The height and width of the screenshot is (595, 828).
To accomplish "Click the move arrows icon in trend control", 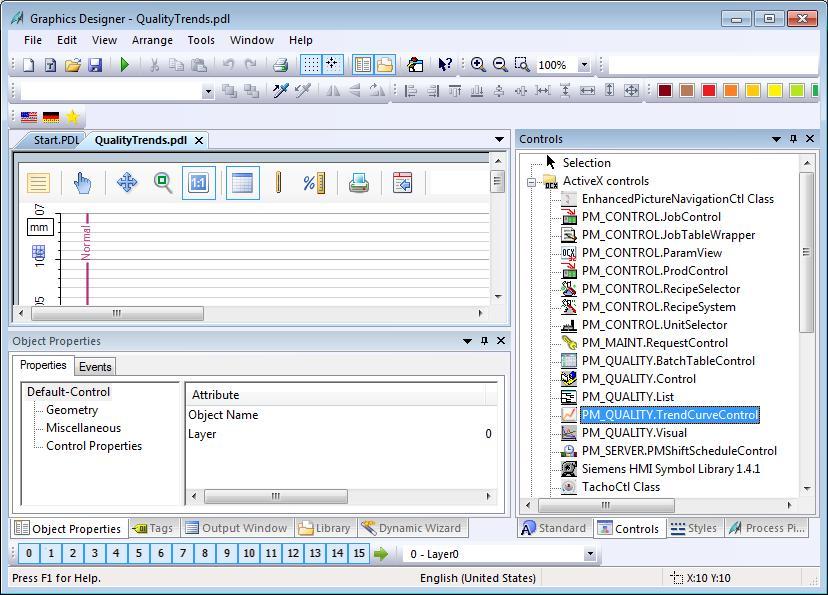I will (127, 183).
